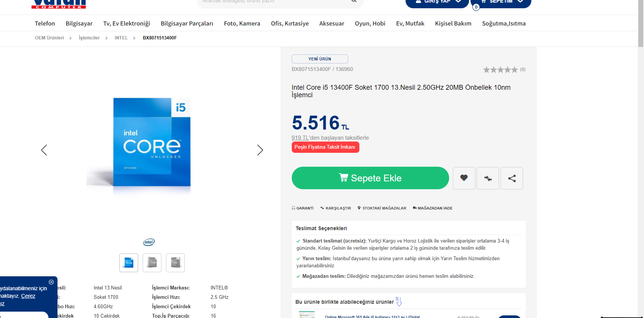
Task: Click the 5.516 TL price
Action: tap(320, 123)
